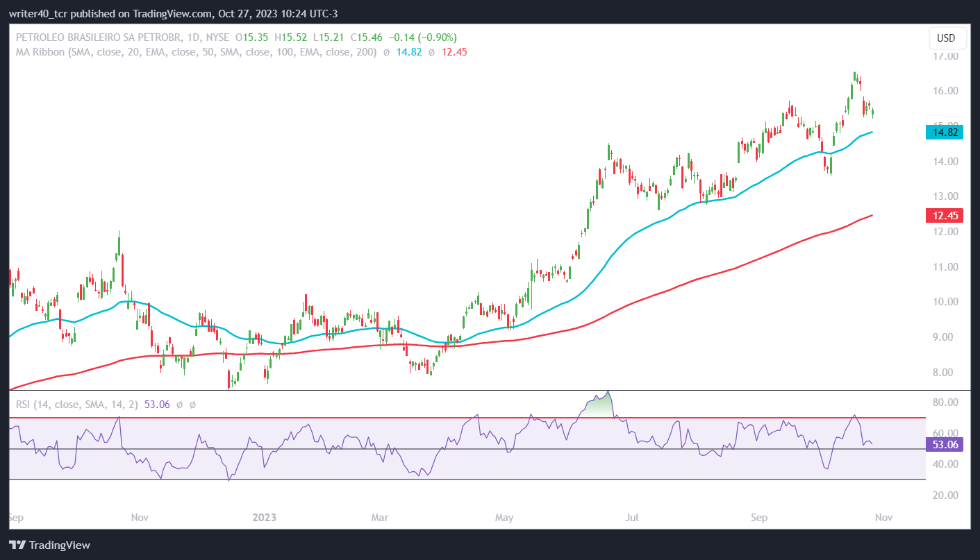
Task: Select the cyan 14.82 price-axis tag
Action: click(944, 132)
